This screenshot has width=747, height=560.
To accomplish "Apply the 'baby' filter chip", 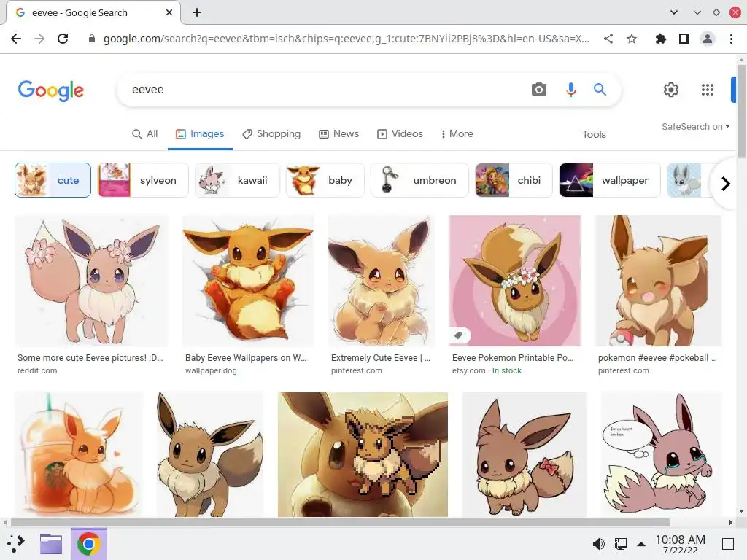I will [325, 180].
